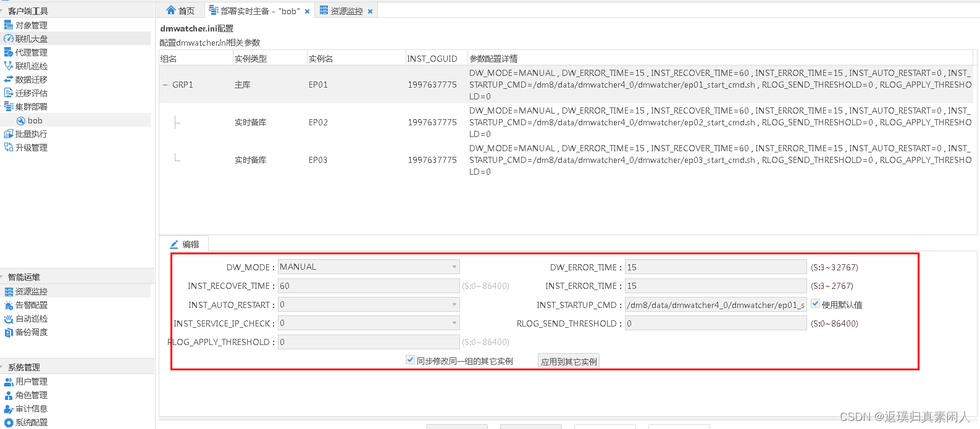The height and width of the screenshot is (429, 980).
Task: Click the INST_OGUID column header
Action: (x=437, y=59)
